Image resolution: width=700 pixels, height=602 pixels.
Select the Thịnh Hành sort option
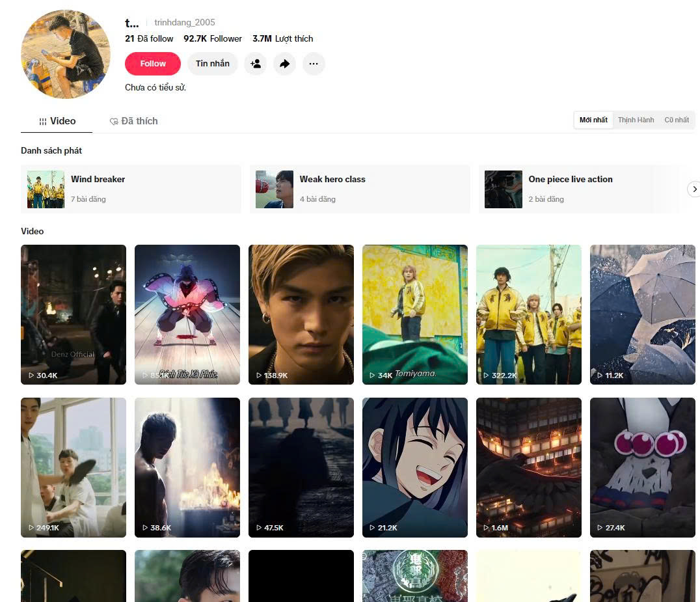(x=636, y=120)
